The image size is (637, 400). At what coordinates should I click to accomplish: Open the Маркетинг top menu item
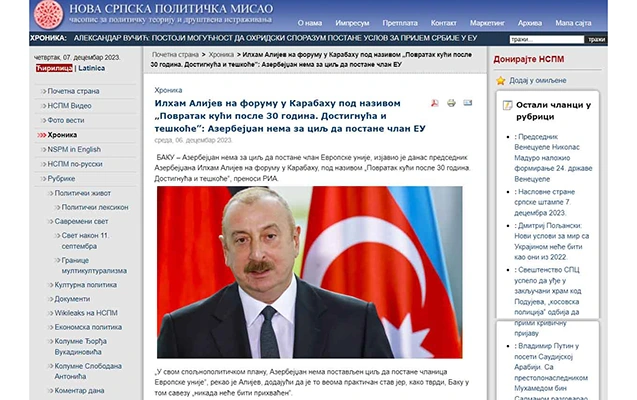coord(487,22)
